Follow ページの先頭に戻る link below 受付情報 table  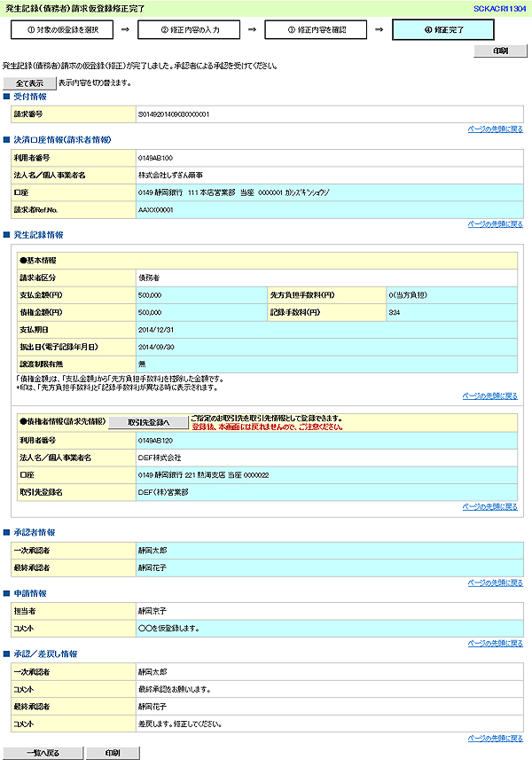pos(496,129)
